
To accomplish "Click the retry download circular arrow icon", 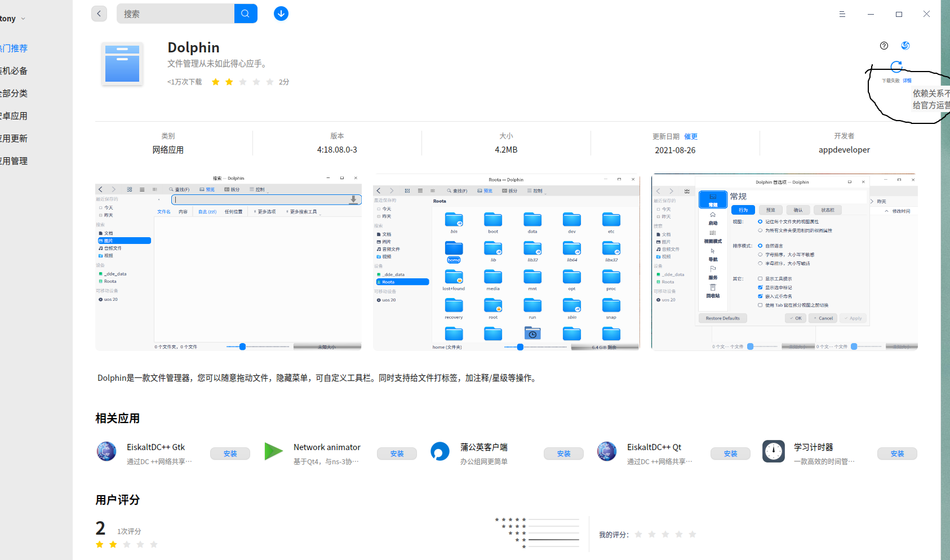I will [x=896, y=66].
